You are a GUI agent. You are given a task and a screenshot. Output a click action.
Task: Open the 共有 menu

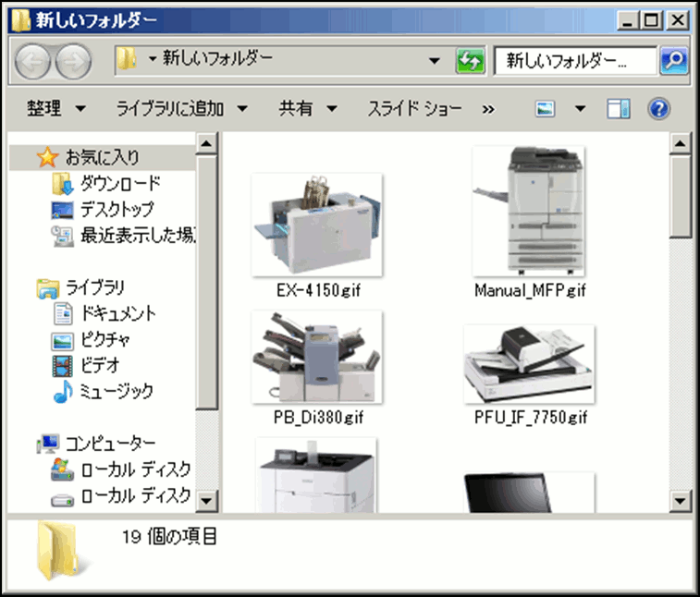click(308, 109)
